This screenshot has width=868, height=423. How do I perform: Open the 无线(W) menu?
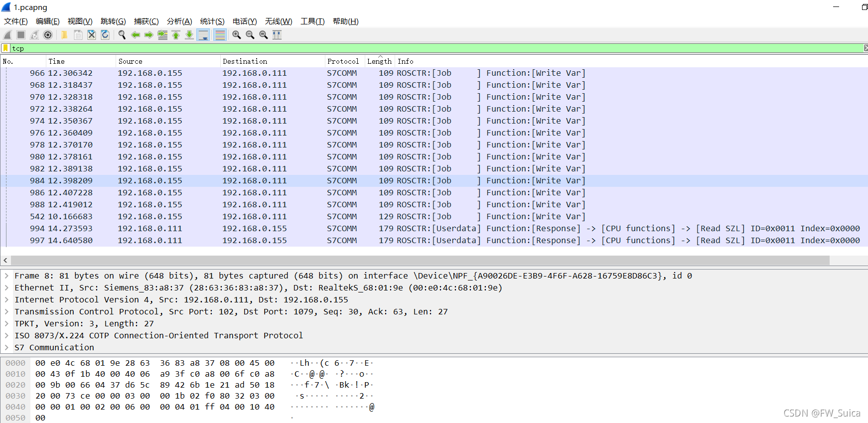tap(279, 21)
